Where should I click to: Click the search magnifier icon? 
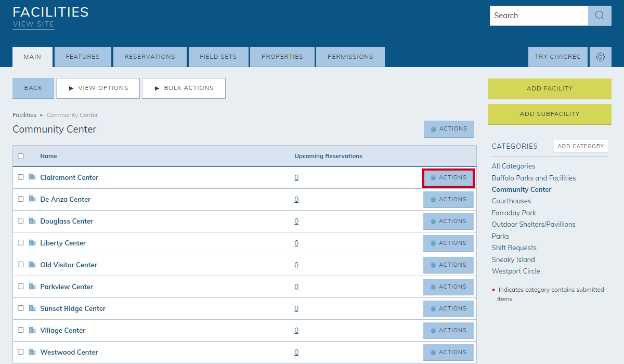(600, 16)
